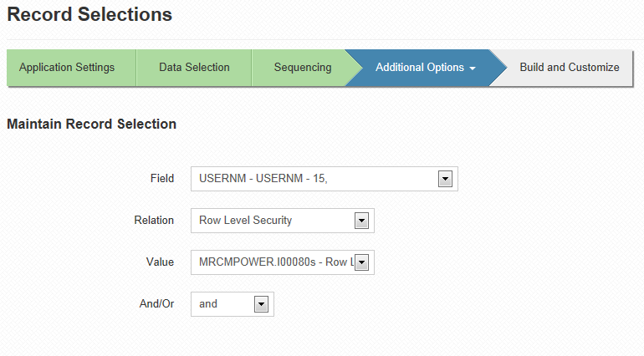Click the Value label text
The image size is (644, 356).
[161, 262]
